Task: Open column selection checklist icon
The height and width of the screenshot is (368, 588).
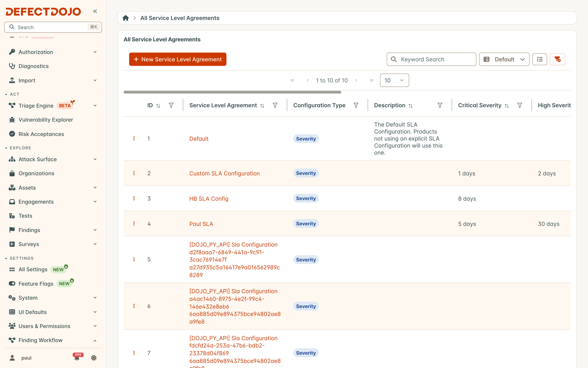Action: pyautogui.click(x=540, y=59)
